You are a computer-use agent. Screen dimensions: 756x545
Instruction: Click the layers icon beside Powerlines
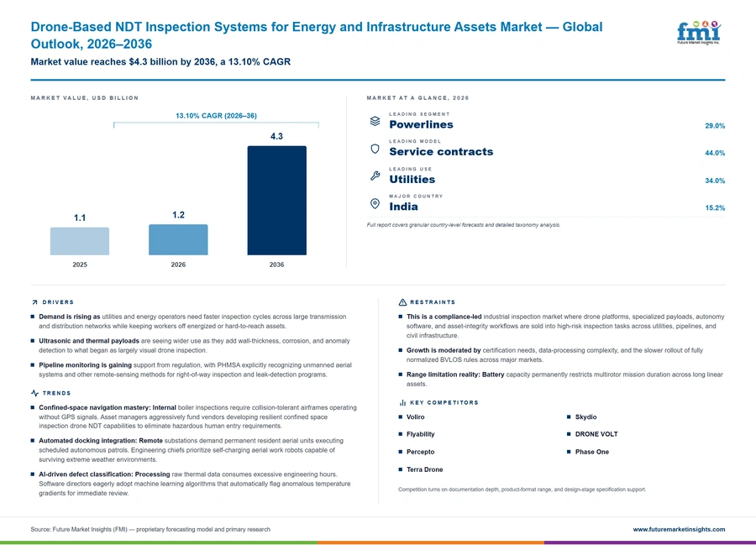375,121
